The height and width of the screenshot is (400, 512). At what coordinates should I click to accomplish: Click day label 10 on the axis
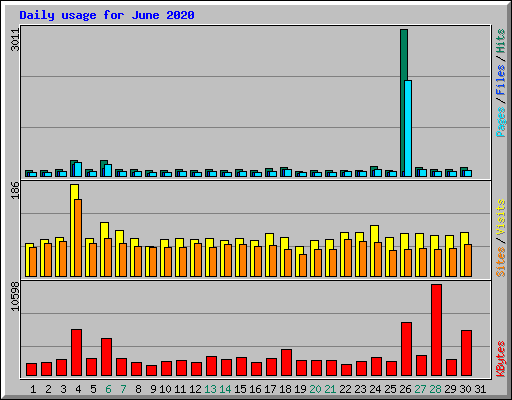[x=165, y=389]
